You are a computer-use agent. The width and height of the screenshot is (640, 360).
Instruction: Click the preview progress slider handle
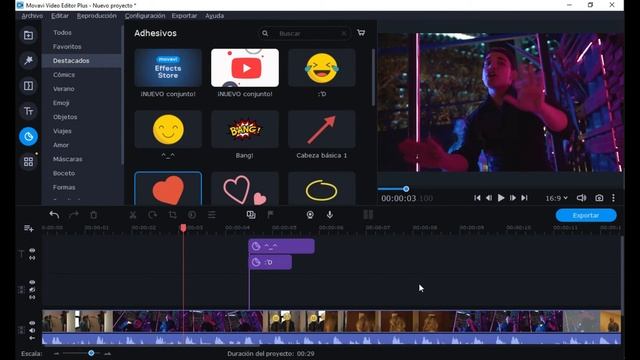coord(406,189)
